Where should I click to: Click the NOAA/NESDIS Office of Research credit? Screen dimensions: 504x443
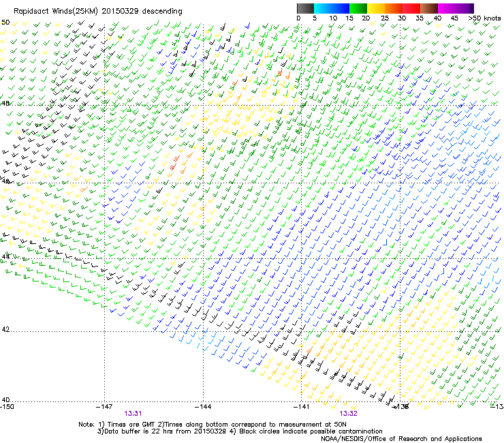click(401, 439)
